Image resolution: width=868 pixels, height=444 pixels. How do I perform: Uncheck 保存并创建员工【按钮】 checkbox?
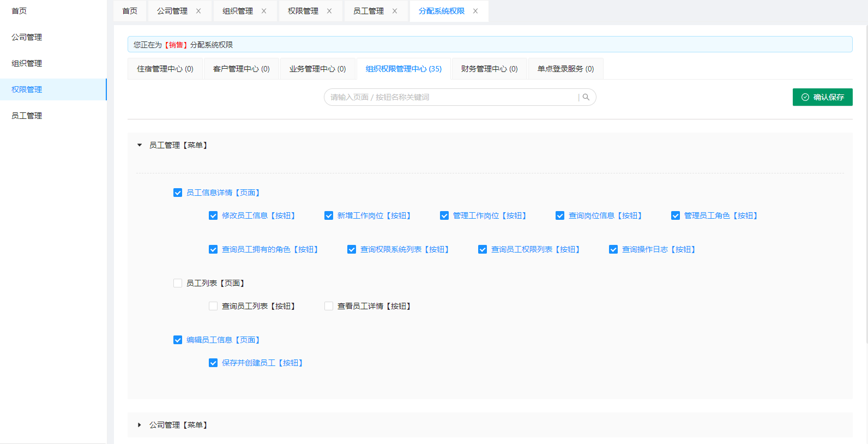coord(213,363)
